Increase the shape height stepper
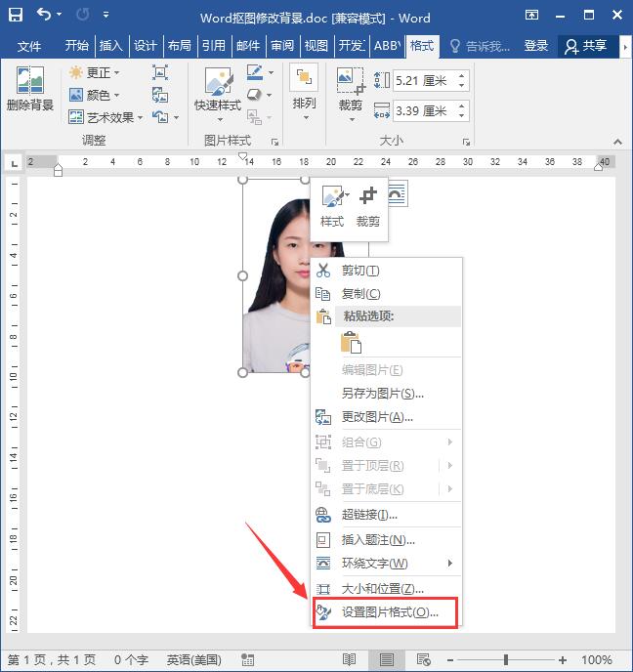Screen dimensions: 633x672 coord(462,76)
